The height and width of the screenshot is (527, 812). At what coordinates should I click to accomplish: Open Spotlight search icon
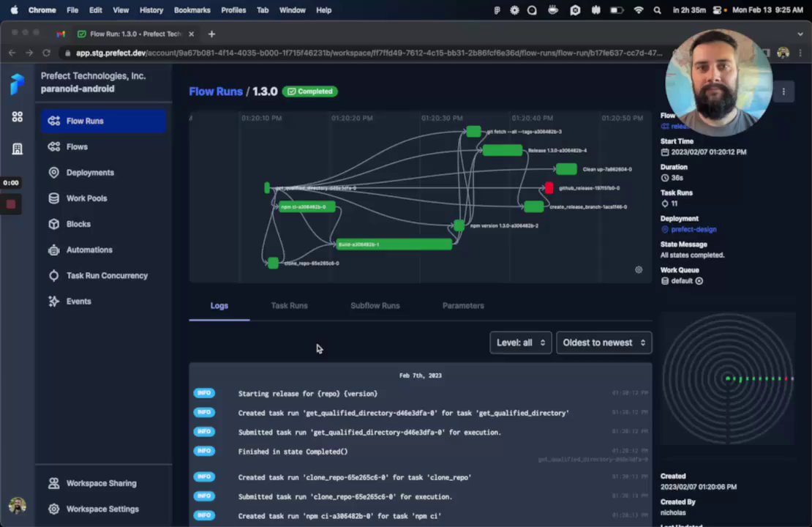tap(657, 10)
